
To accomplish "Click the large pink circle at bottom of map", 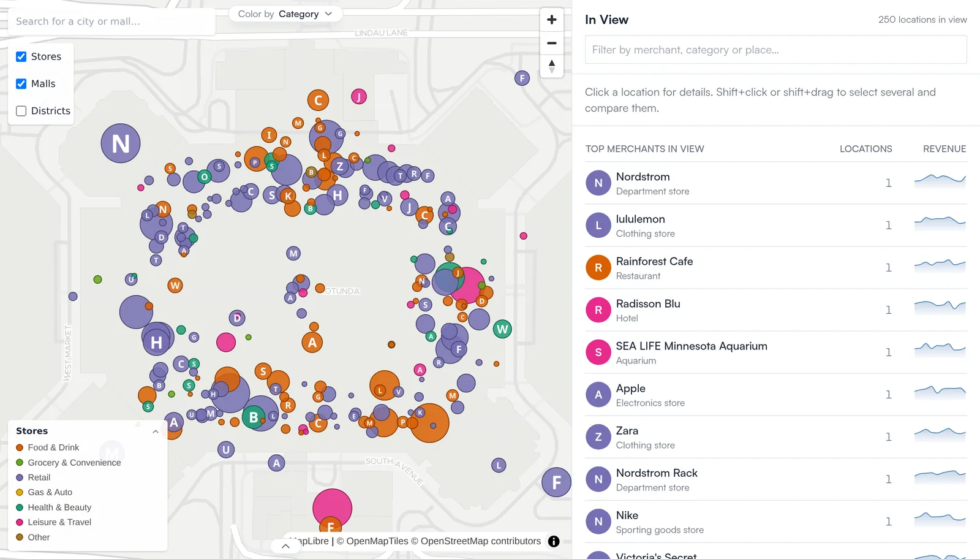I will point(332,508).
